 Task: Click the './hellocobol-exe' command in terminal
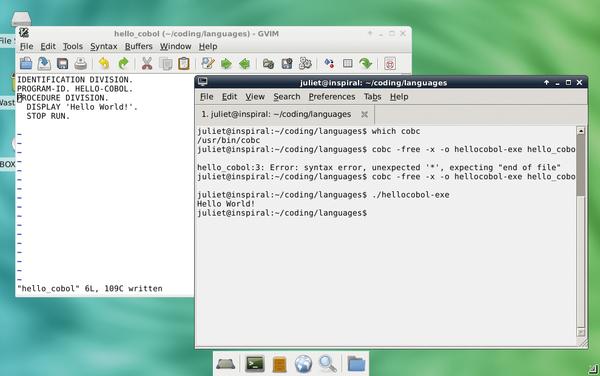[x=411, y=195]
